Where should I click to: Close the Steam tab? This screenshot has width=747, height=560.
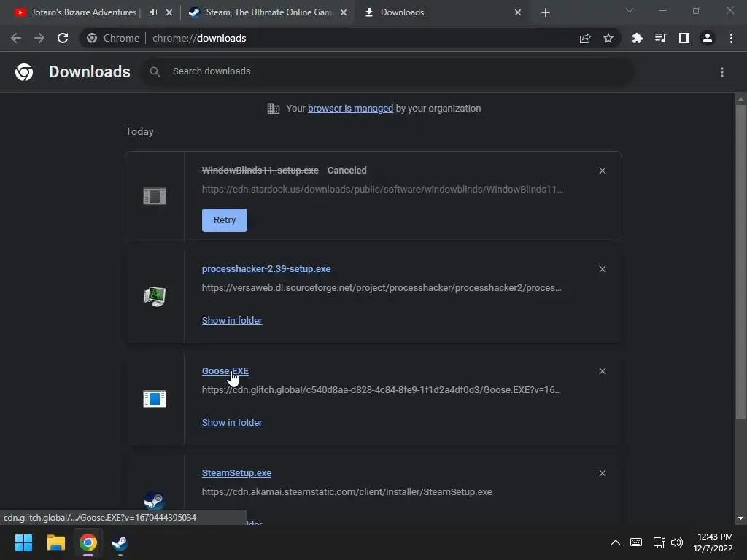tap(344, 12)
